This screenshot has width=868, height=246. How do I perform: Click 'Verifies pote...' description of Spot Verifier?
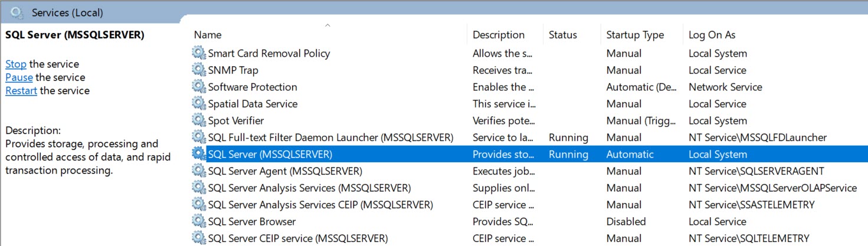pos(503,120)
